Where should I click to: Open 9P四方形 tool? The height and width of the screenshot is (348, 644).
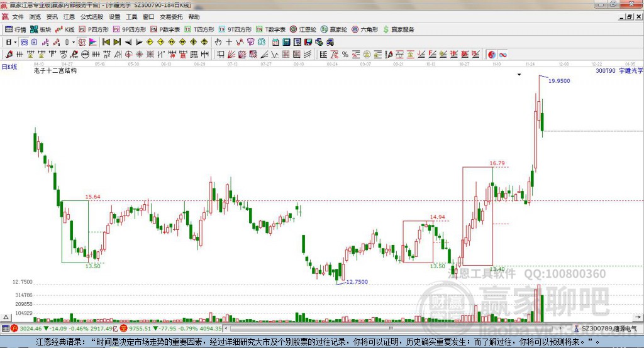130,30
